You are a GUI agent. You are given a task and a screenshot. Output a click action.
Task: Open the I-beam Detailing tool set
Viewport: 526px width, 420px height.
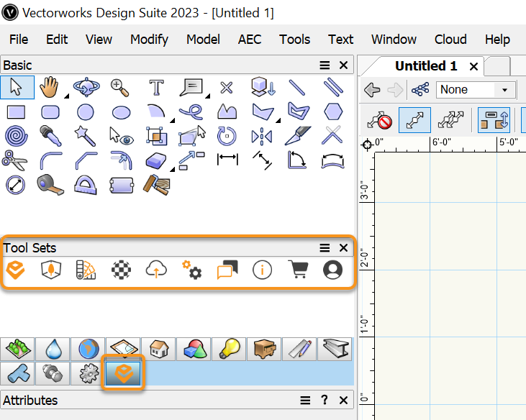pyautogui.click(x=335, y=349)
